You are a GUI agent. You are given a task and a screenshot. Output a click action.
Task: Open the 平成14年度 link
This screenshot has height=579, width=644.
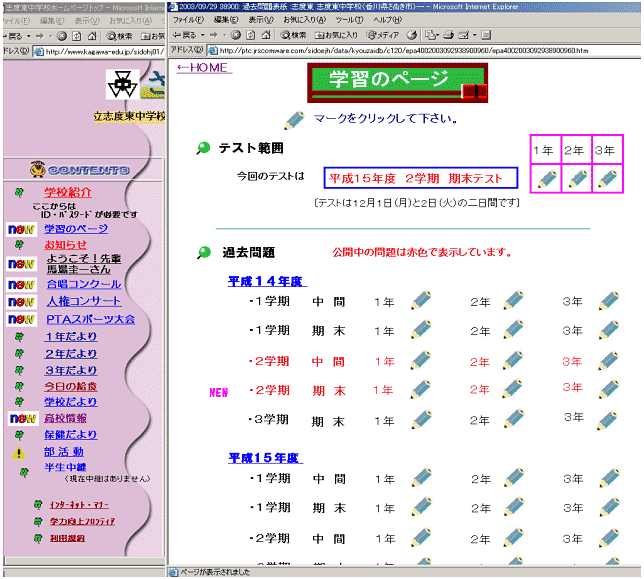click(265, 281)
